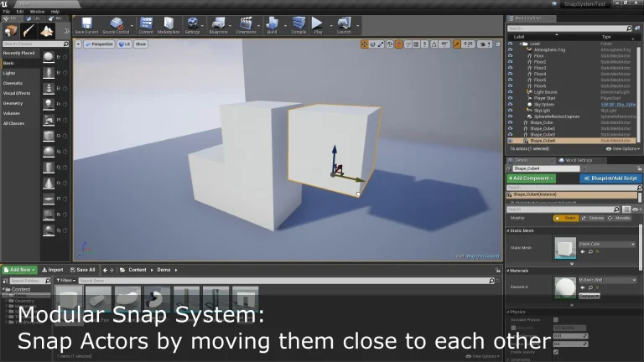Open Source Control from the toolbar

click(116, 24)
